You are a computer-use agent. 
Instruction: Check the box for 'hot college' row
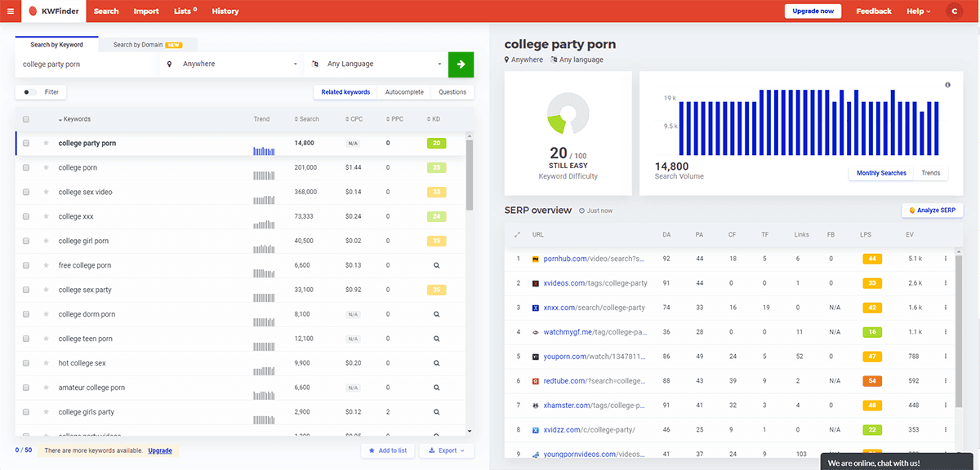pos(26,363)
